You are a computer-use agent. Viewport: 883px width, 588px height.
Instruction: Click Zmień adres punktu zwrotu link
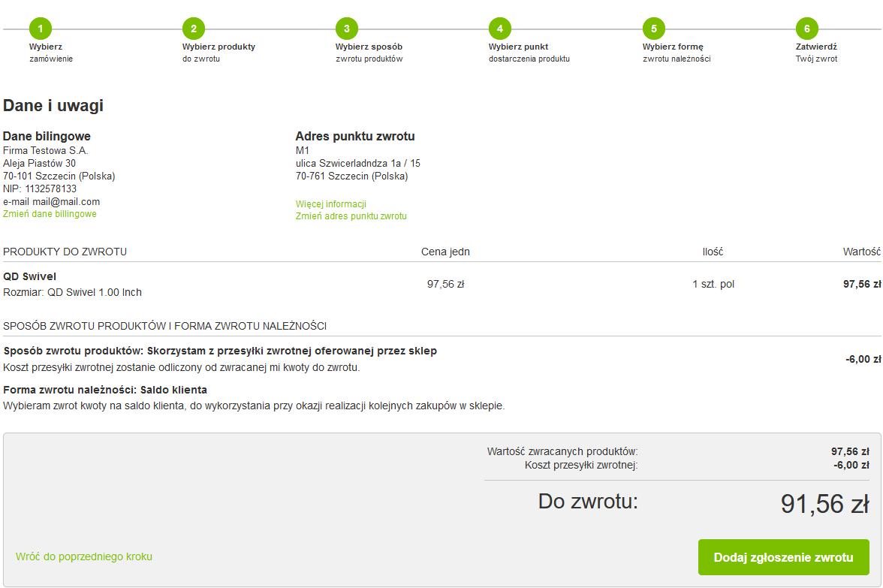click(x=351, y=216)
